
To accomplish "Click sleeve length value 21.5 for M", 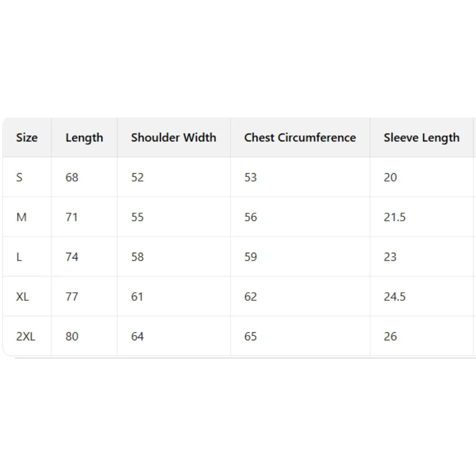I will (x=395, y=217).
